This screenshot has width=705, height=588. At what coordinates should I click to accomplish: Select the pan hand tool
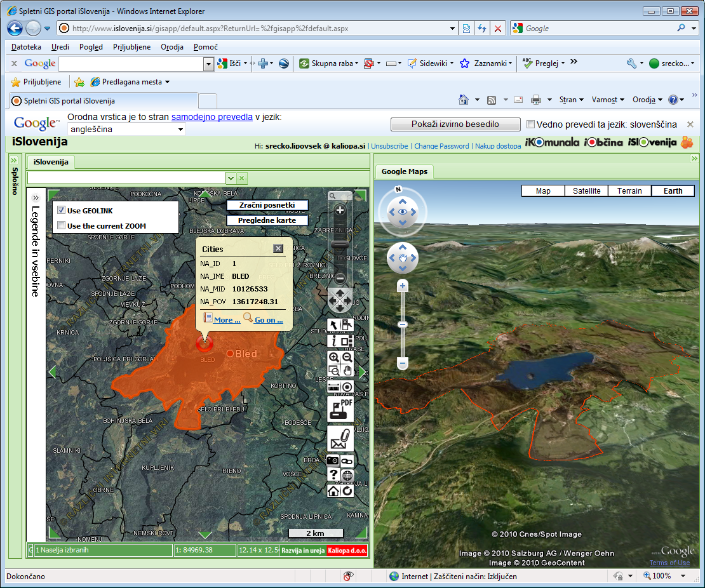tap(347, 370)
